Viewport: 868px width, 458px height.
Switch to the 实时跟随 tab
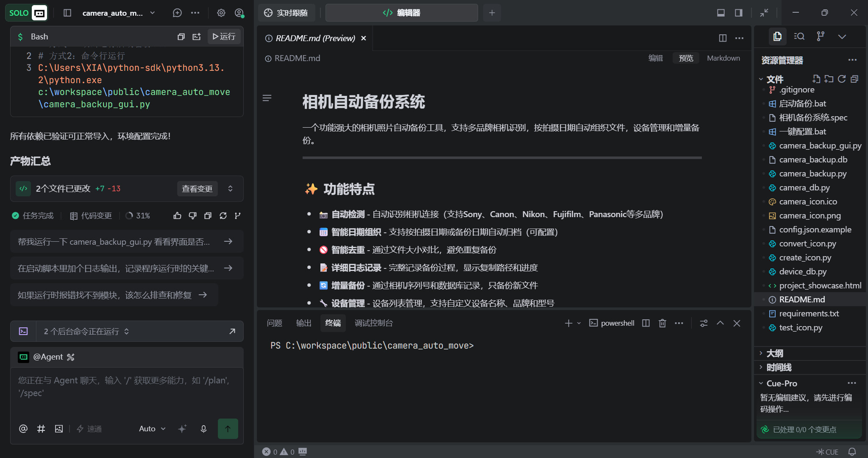tap(287, 13)
